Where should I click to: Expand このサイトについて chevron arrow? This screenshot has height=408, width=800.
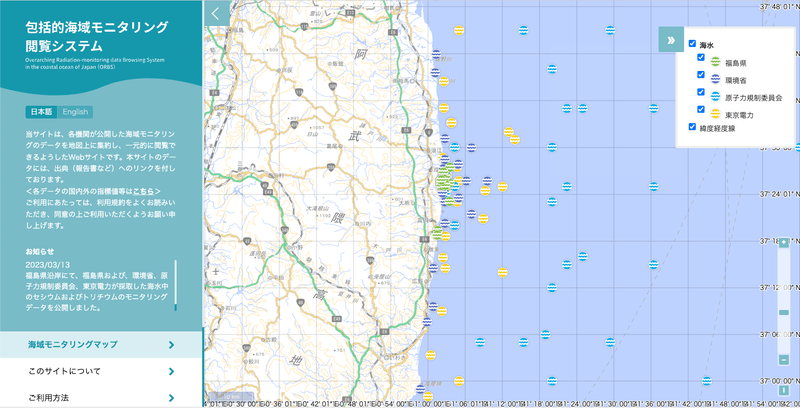pos(171,371)
